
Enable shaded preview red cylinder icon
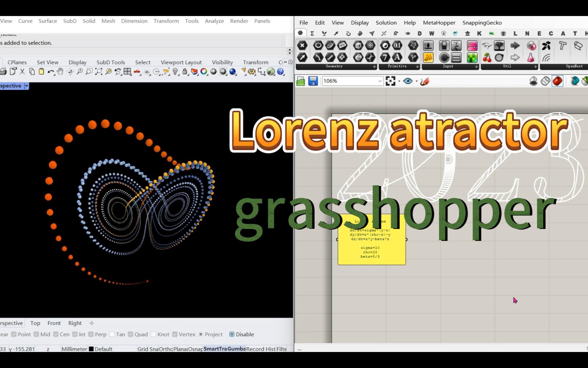(x=557, y=81)
